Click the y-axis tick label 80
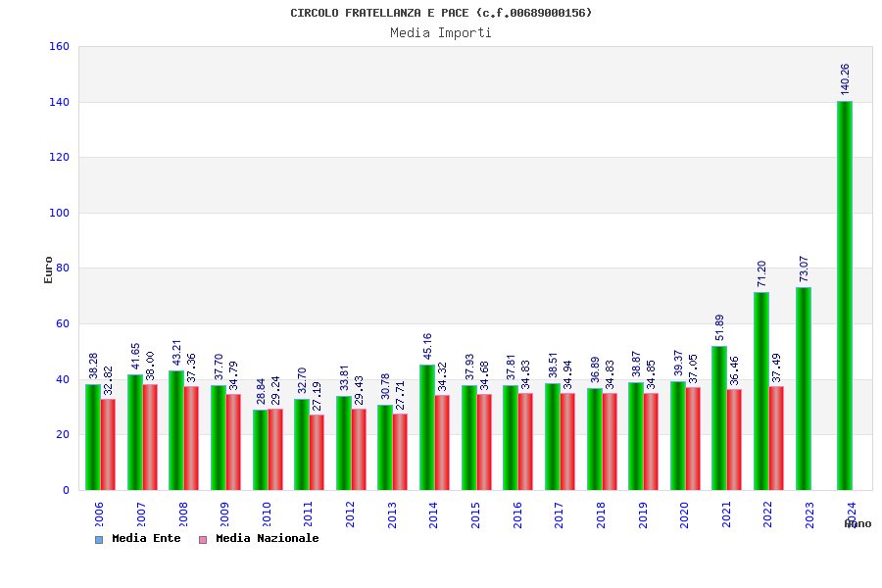The image size is (882, 588). [63, 269]
